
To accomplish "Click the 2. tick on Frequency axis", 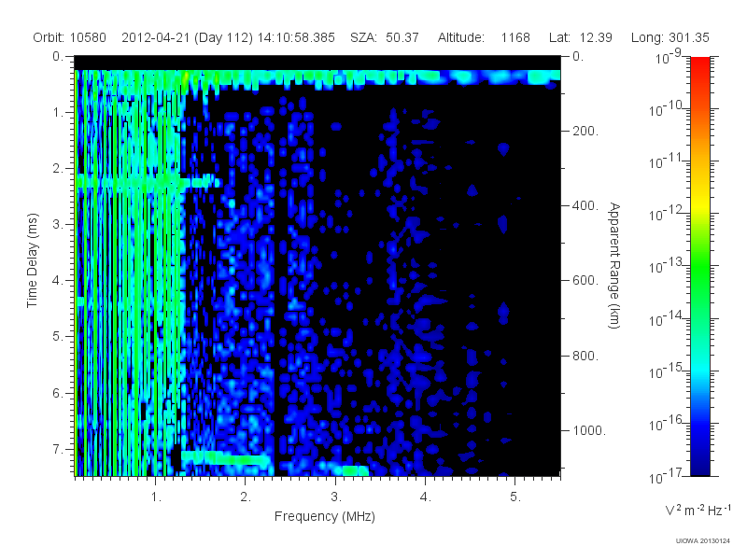I will 246,497.
